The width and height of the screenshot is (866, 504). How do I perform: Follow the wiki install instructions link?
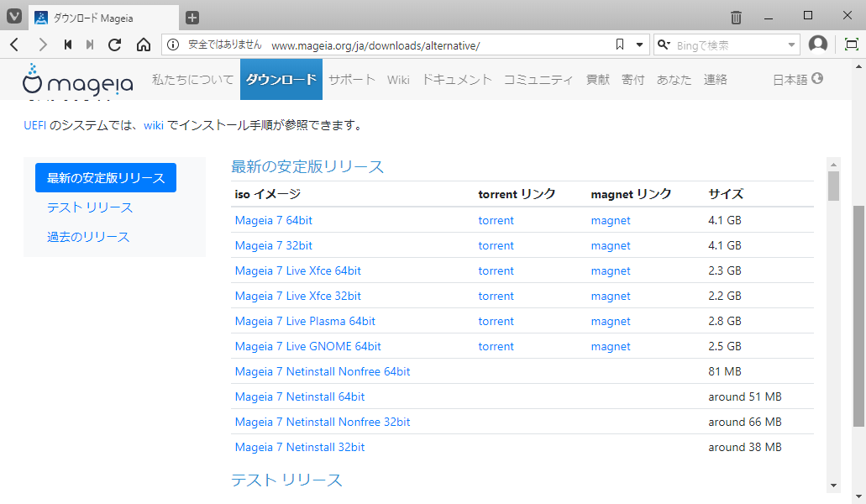click(x=154, y=125)
